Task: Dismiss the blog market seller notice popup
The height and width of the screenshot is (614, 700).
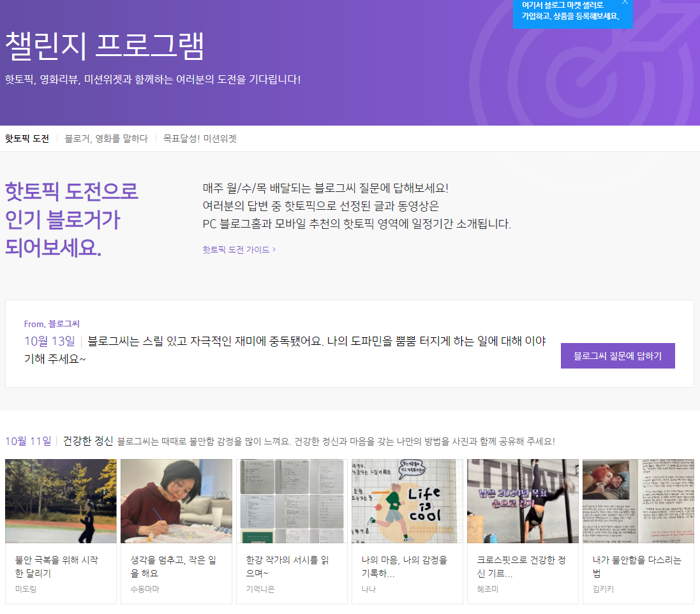Action: coord(624,4)
